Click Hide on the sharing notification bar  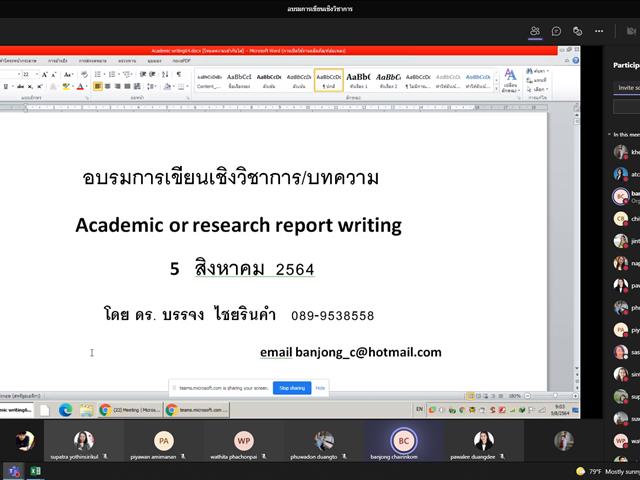[x=320, y=388]
